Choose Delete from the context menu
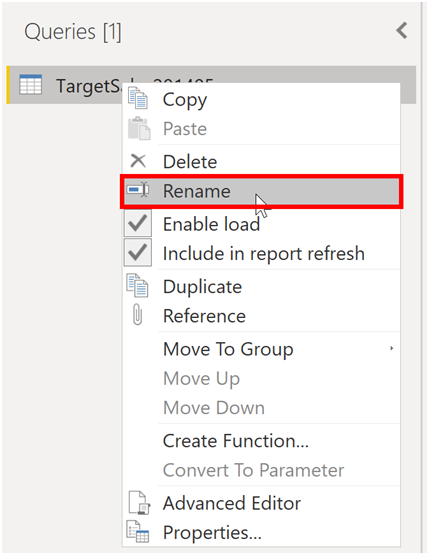Screen dimensions: 429x555 pos(190,162)
